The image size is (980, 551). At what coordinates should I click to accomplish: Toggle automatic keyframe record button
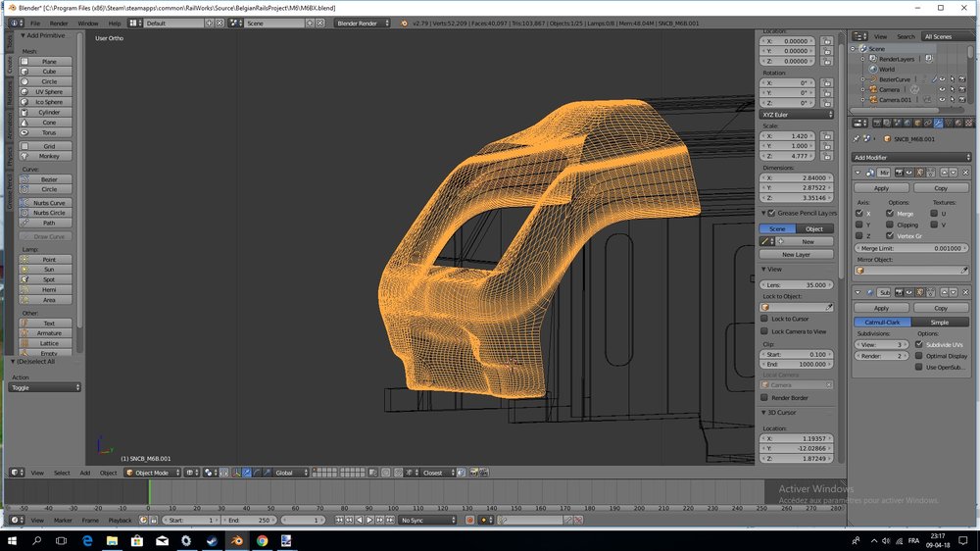tap(469, 520)
